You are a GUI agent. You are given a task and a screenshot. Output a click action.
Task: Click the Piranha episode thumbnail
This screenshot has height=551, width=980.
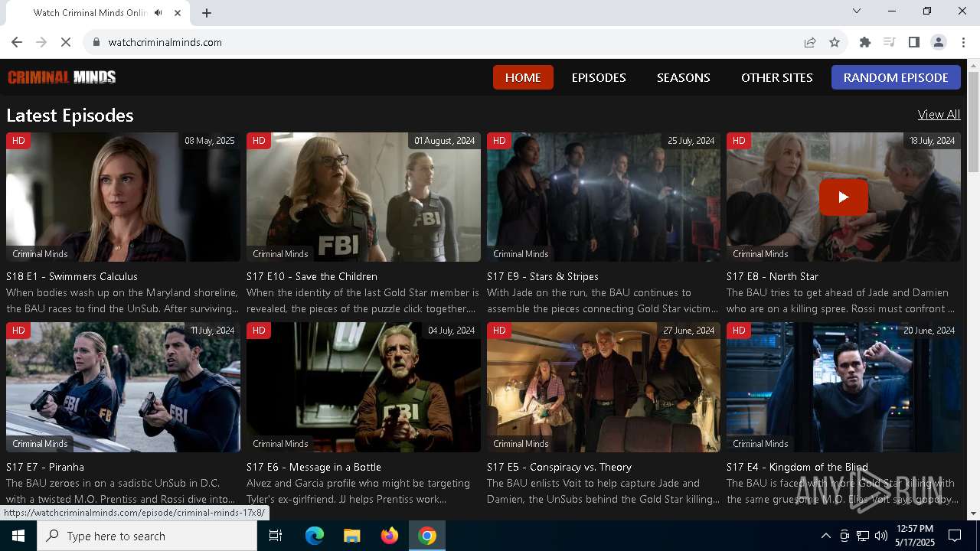[123, 387]
